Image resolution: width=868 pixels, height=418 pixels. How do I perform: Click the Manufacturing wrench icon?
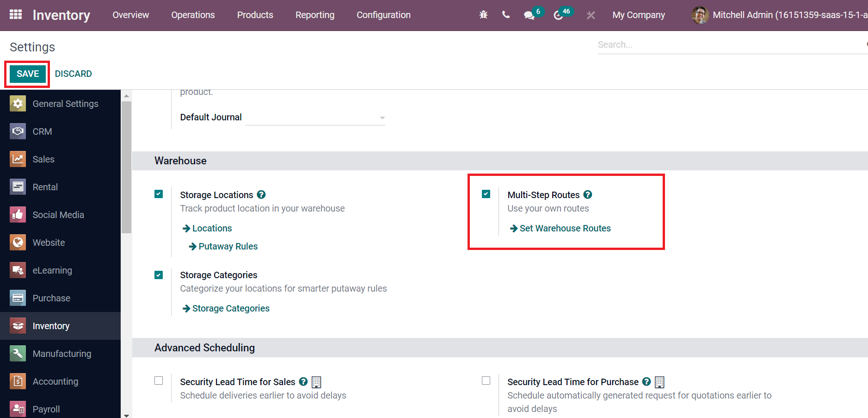point(18,354)
